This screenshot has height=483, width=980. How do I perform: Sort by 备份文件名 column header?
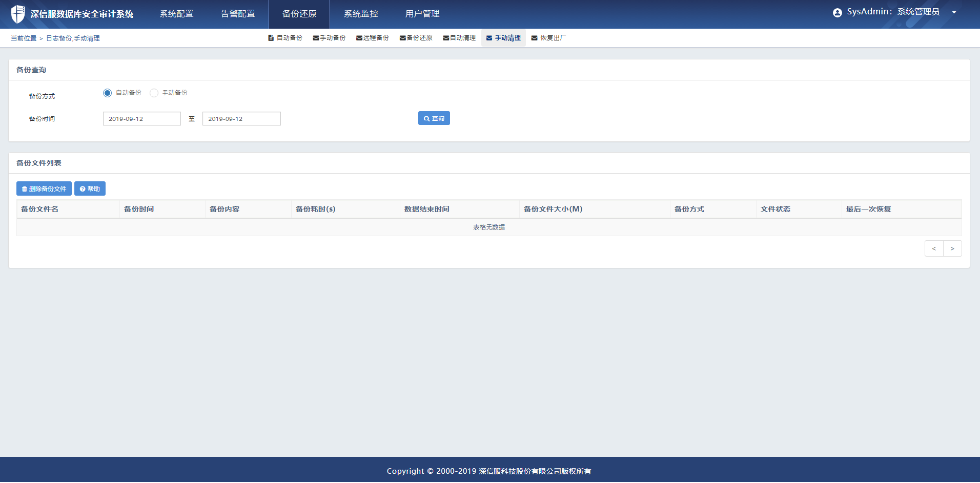(x=40, y=209)
